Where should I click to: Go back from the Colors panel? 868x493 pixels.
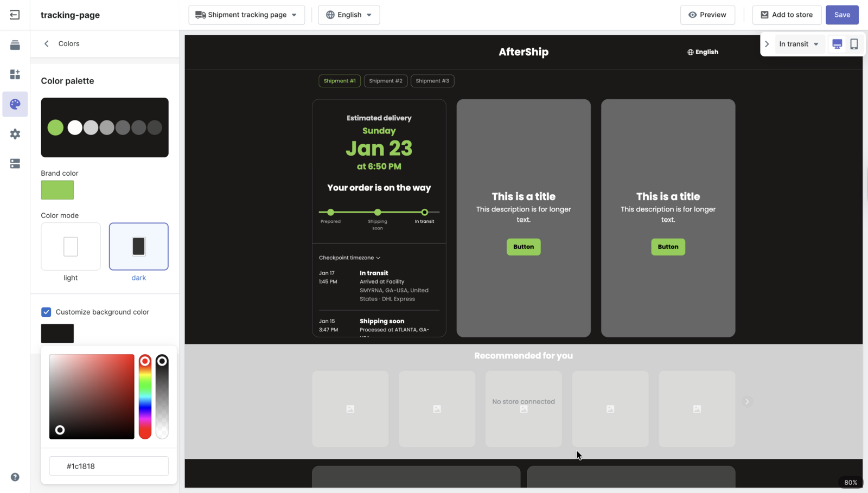pos(47,43)
